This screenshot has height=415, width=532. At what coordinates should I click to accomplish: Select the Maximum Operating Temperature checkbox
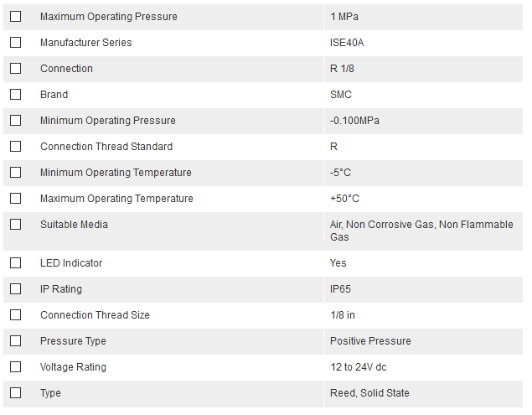[16, 199]
